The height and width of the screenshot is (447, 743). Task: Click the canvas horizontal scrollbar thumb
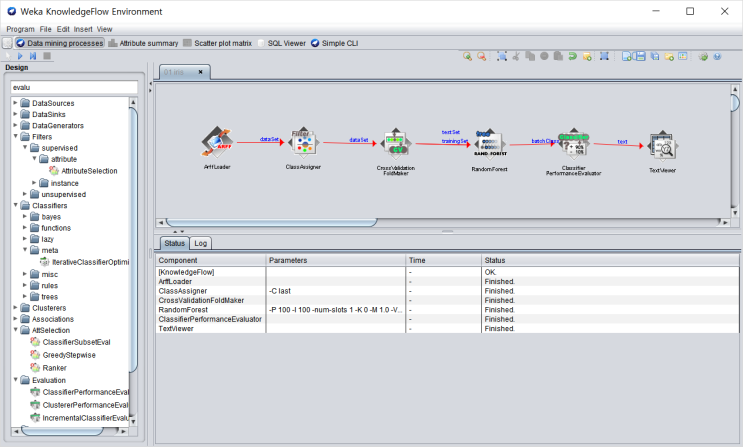(272, 222)
